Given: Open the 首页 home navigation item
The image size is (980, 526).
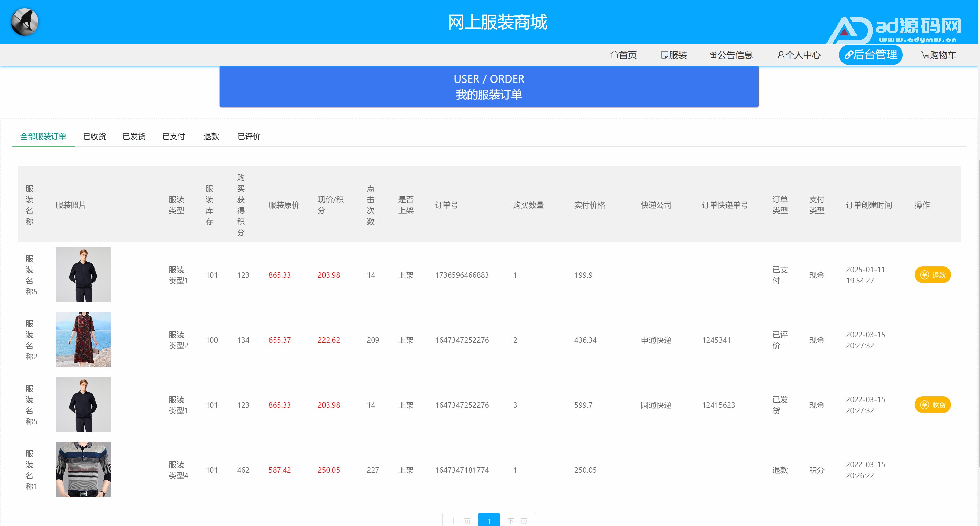Looking at the screenshot, I should pos(623,55).
